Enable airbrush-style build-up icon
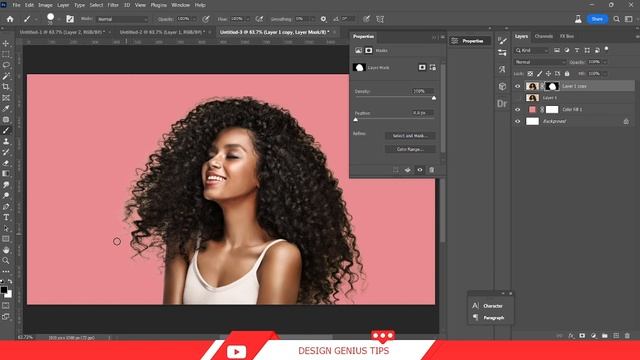Screen dimensions: 640x360 coord(259,19)
